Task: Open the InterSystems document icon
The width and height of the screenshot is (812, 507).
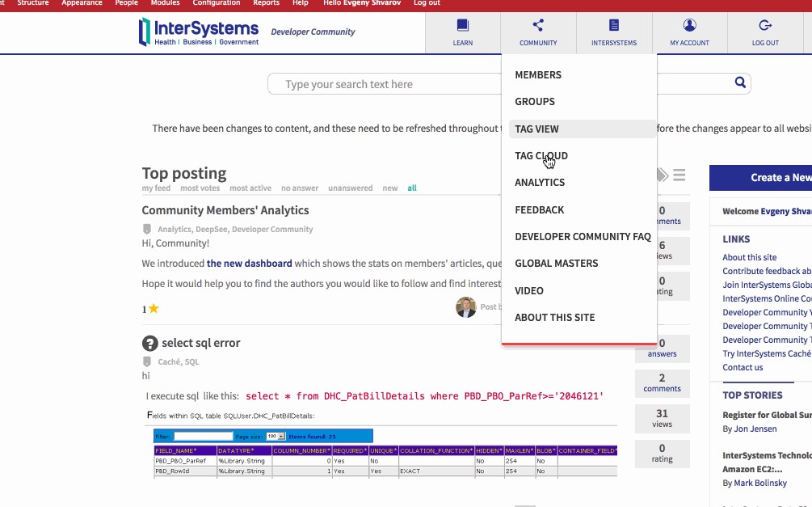Action: (x=614, y=26)
